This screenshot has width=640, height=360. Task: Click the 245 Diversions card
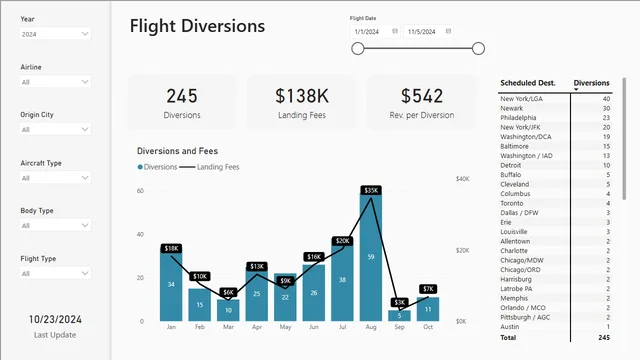[182, 102]
